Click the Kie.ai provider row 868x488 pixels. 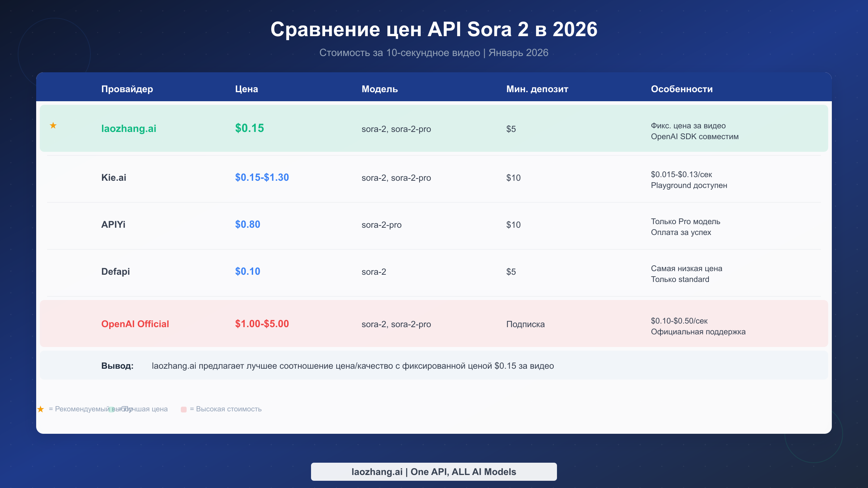point(114,177)
